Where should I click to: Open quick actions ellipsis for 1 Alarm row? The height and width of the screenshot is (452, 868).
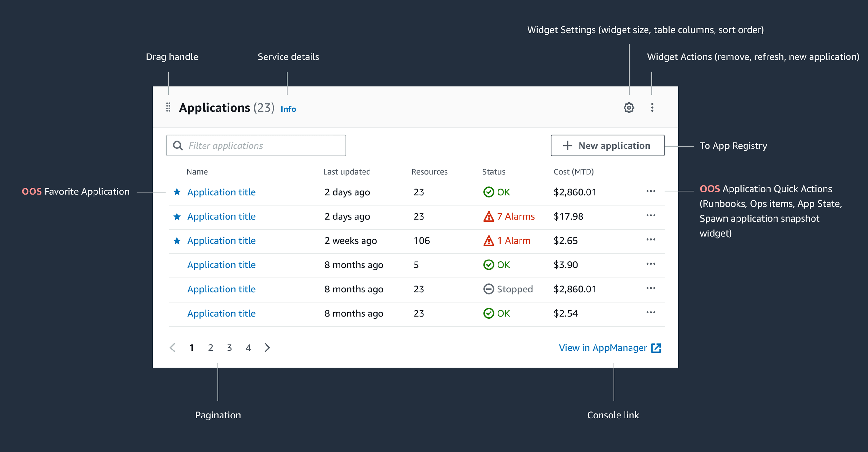(x=651, y=240)
